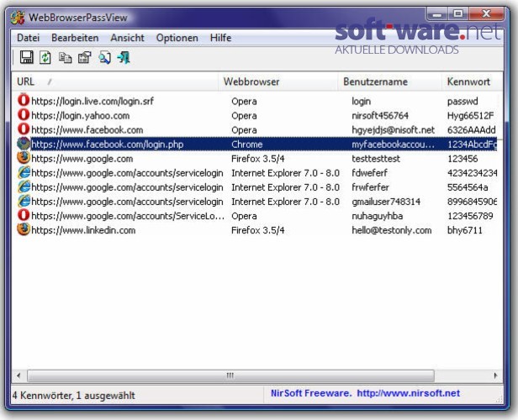
Task: Select the ServiceLo... Opera URL entry
Action: (128, 216)
